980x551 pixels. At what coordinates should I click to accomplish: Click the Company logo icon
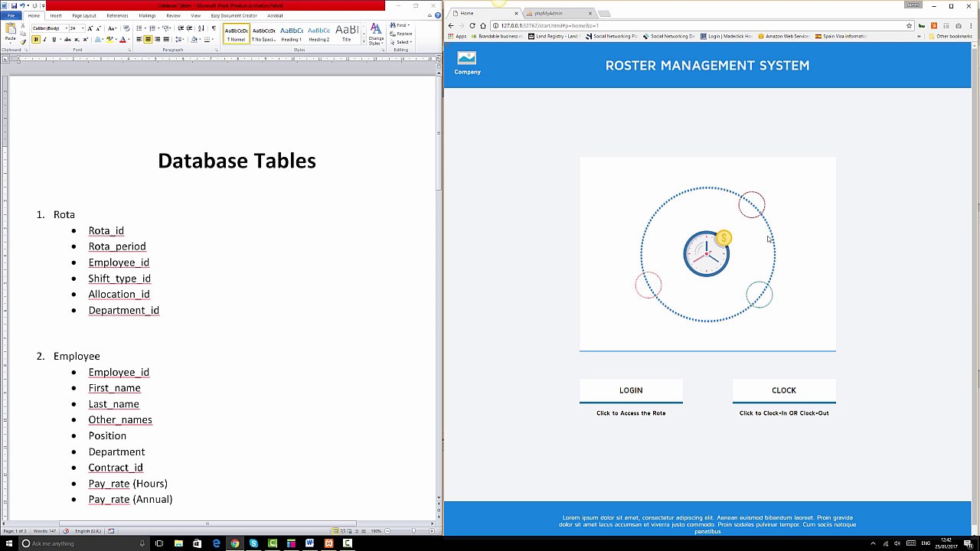point(466,59)
